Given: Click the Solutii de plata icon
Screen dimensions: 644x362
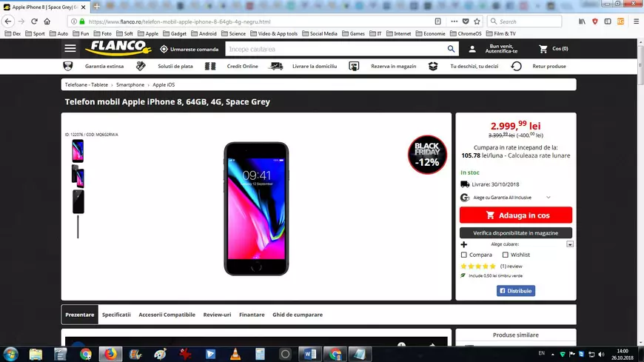Looking at the screenshot, I should pos(141,66).
